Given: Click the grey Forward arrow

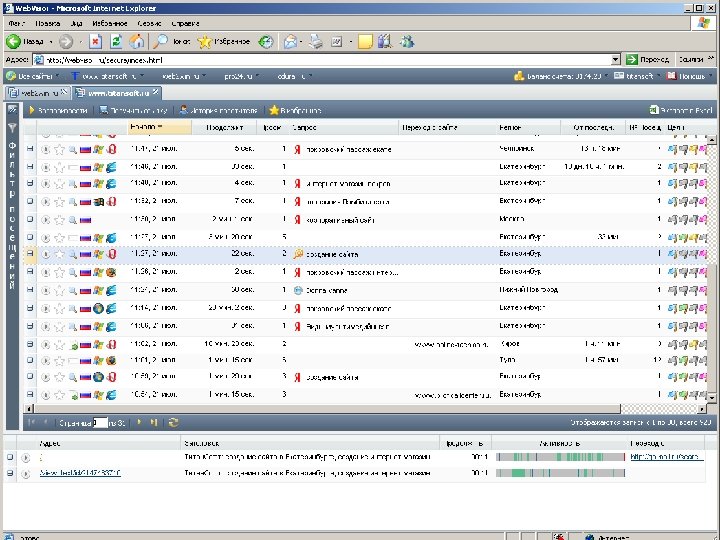Looking at the screenshot, I should coord(66,42).
